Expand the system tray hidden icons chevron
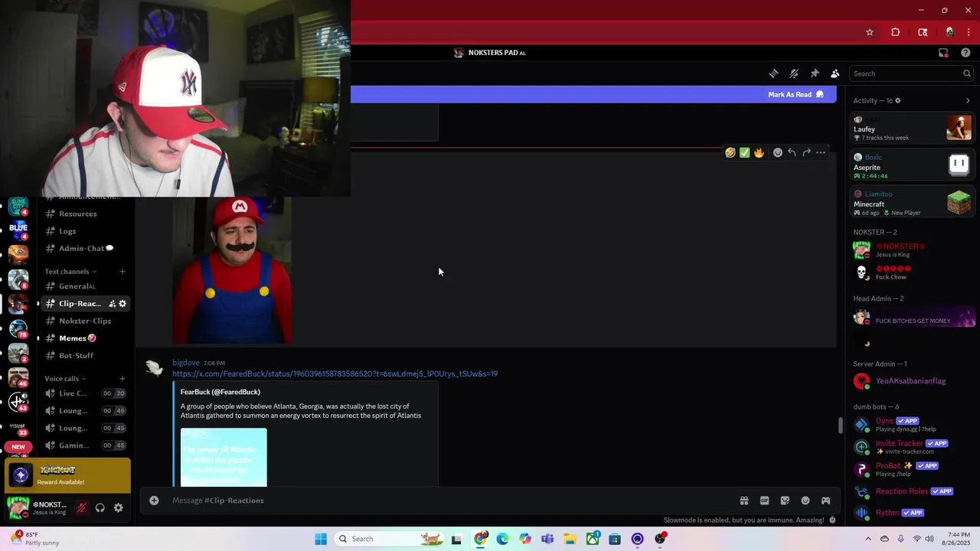The image size is (980, 551). (x=867, y=539)
